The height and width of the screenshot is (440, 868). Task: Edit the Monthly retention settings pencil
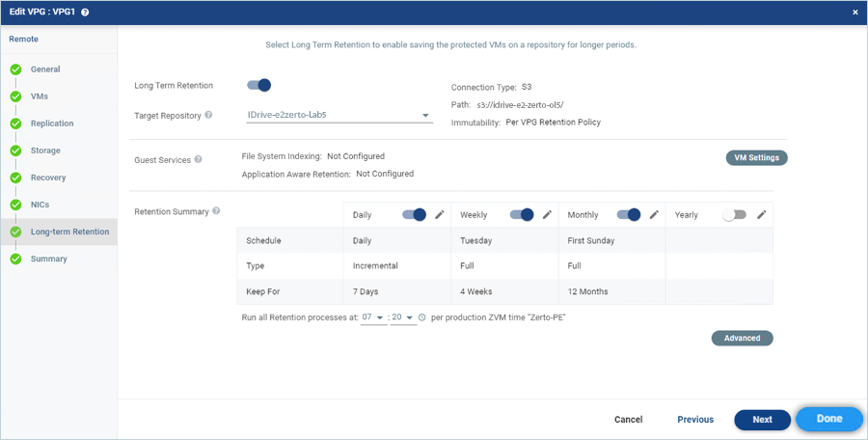pos(654,215)
